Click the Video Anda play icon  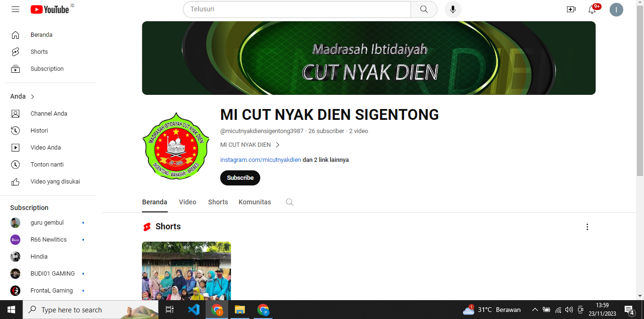pyautogui.click(x=16, y=148)
